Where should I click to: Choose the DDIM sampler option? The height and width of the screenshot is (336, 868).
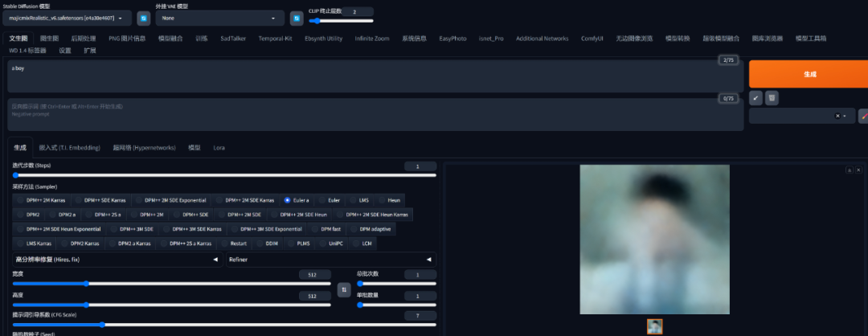267,243
